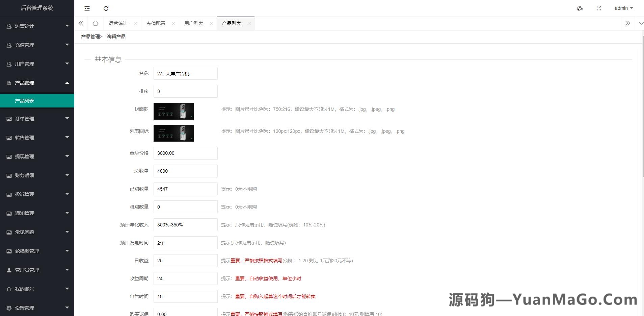The height and width of the screenshot is (316, 644).
Task: Click the refresh page icon
Action: tap(106, 8)
